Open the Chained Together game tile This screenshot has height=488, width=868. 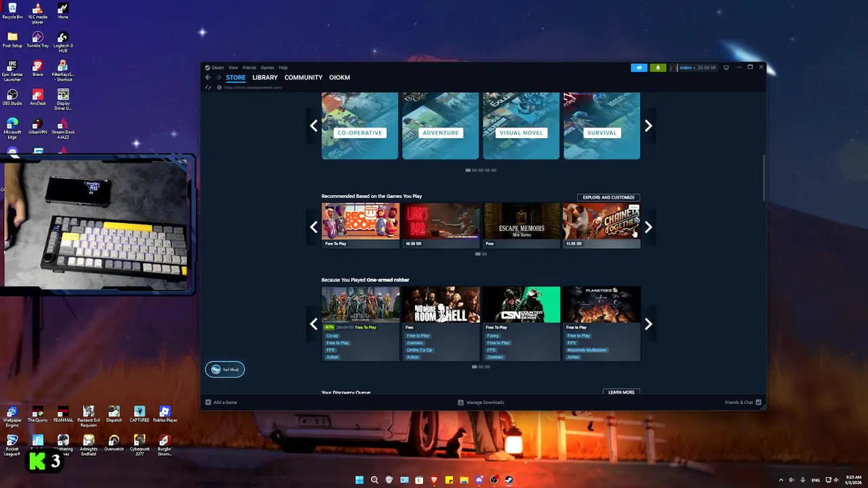(x=601, y=226)
